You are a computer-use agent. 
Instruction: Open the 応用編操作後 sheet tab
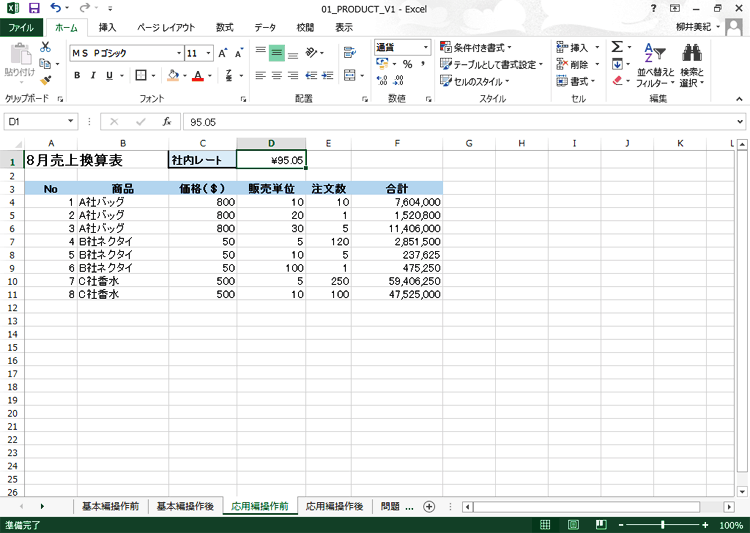pyautogui.click(x=334, y=506)
